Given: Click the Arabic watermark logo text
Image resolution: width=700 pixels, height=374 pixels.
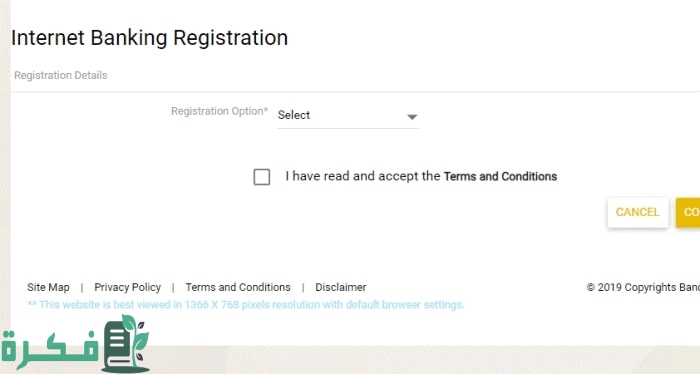Looking at the screenshot, I should (x=50, y=349).
